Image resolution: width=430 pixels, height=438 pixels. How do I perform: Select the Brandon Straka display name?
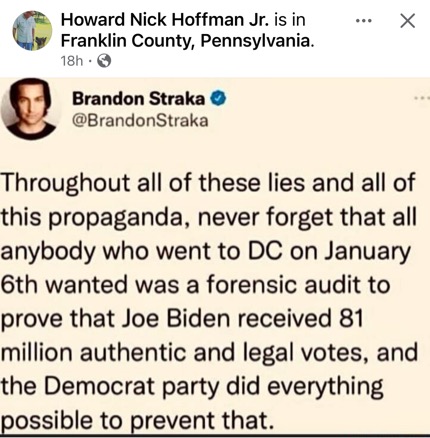pos(138,99)
